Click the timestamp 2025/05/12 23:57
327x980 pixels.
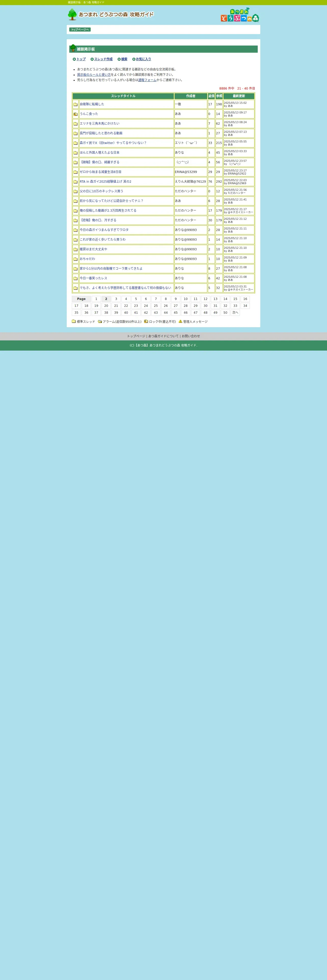tap(235, 161)
